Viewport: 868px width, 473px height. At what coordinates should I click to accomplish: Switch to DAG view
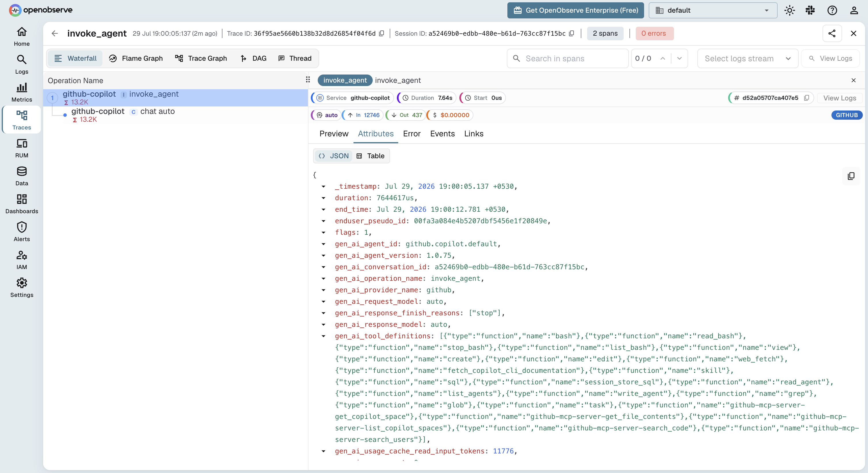[253, 58]
